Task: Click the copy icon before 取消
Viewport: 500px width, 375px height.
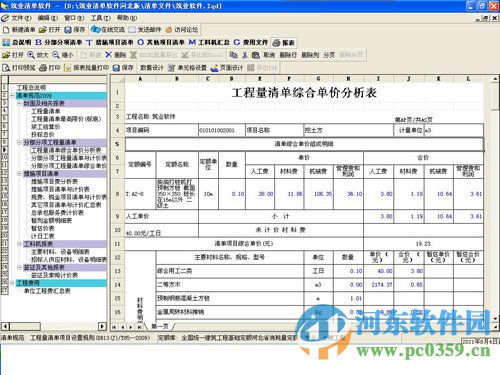Action: tap(233, 55)
